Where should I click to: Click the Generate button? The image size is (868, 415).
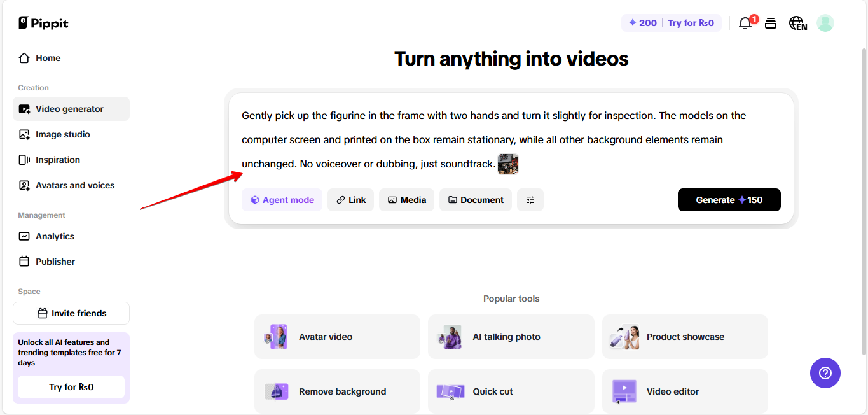tap(729, 199)
